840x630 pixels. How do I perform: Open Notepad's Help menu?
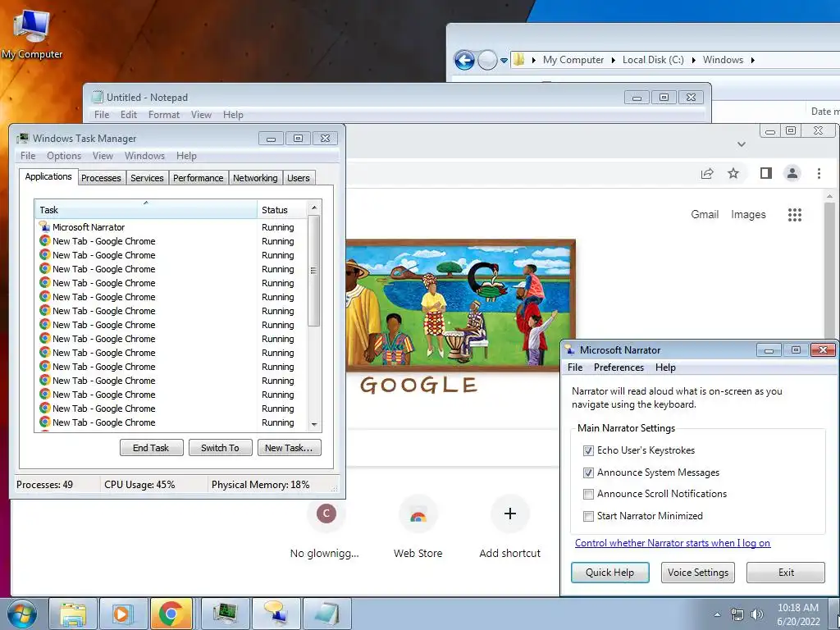[233, 115]
